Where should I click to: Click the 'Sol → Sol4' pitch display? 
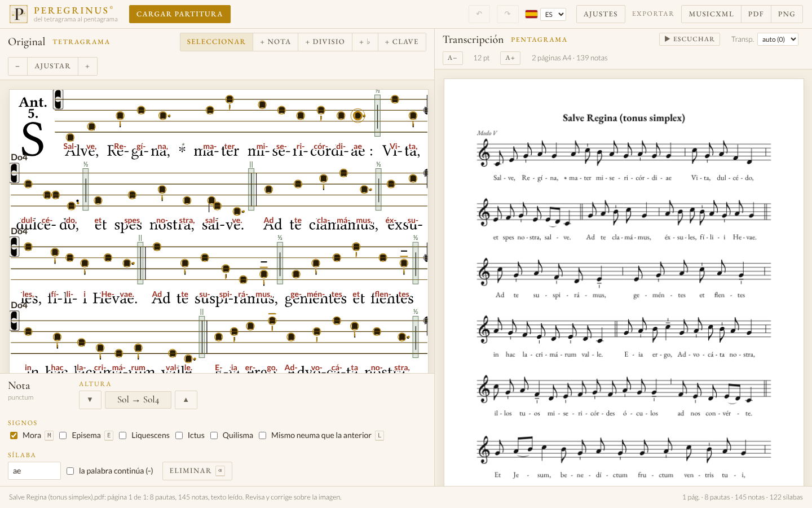point(138,400)
